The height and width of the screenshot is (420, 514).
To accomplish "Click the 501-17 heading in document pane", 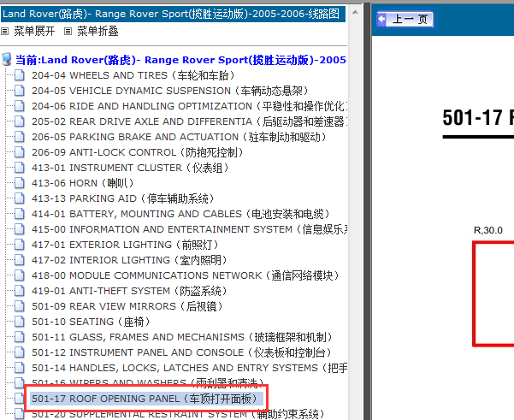I will [x=478, y=118].
